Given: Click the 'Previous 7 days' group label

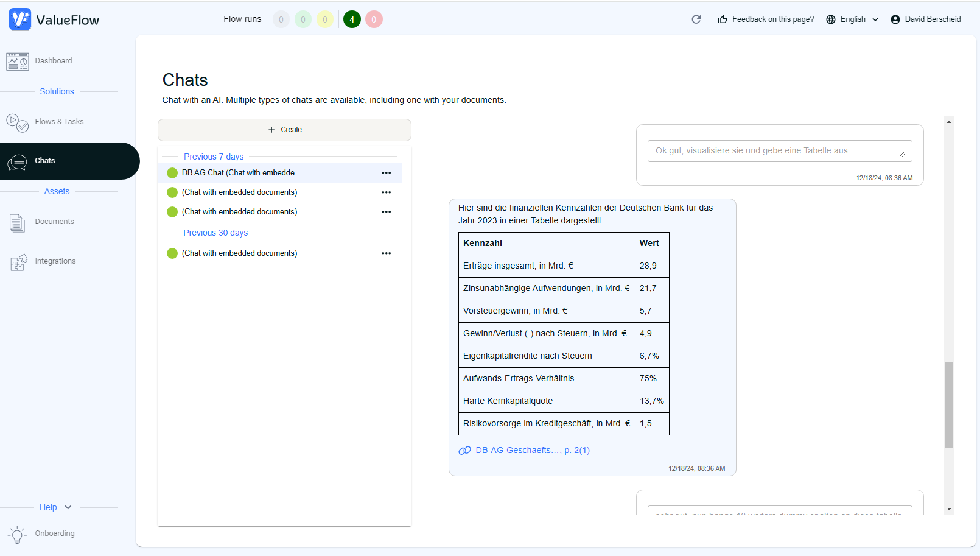Looking at the screenshot, I should point(214,157).
